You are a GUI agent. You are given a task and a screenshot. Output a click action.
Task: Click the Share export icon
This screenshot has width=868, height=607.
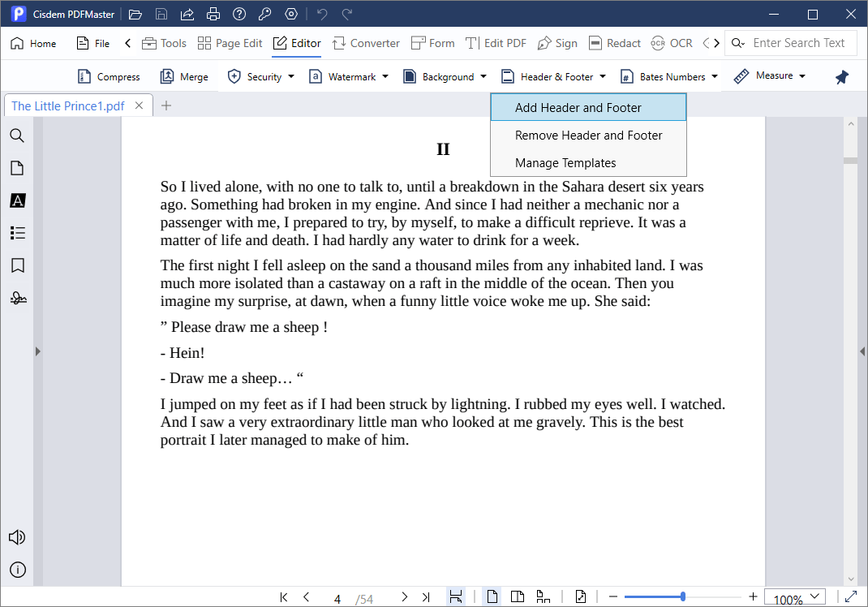pos(187,15)
